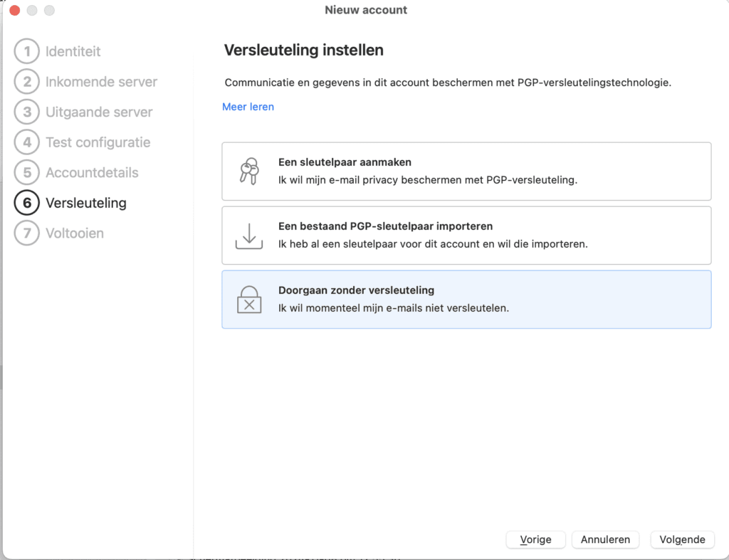Click step 2 circle for Inkomende server
Viewport: 729px width, 560px height.
[26, 82]
